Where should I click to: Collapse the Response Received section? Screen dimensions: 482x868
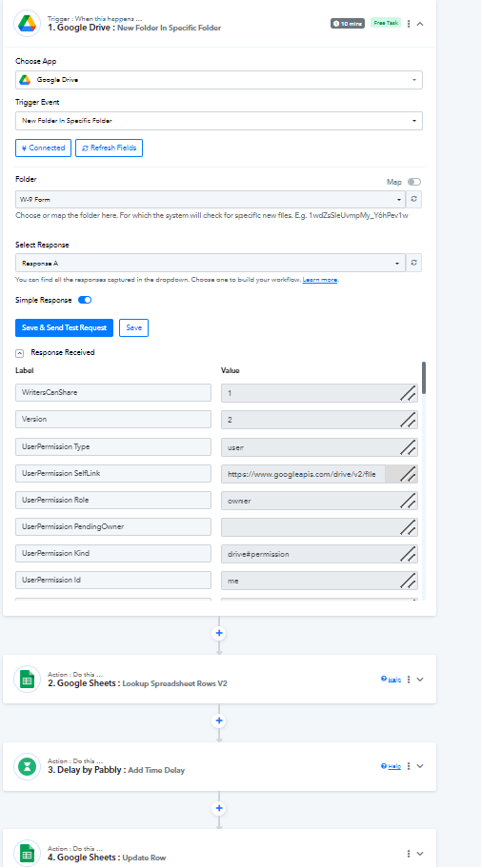(x=19, y=352)
